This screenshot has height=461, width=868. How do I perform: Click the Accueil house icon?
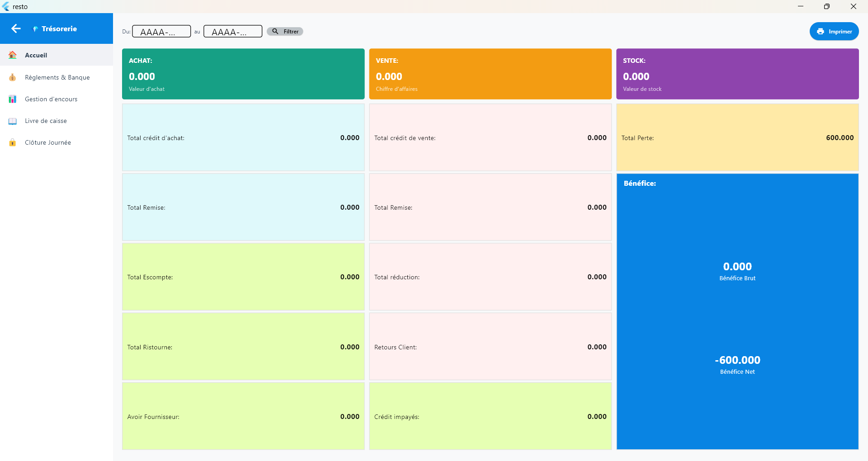coord(13,55)
